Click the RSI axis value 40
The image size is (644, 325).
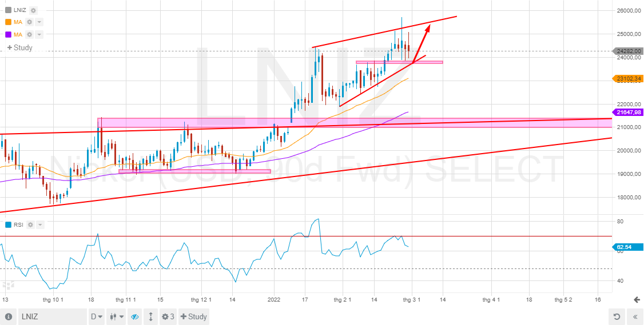click(x=621, y=280)
